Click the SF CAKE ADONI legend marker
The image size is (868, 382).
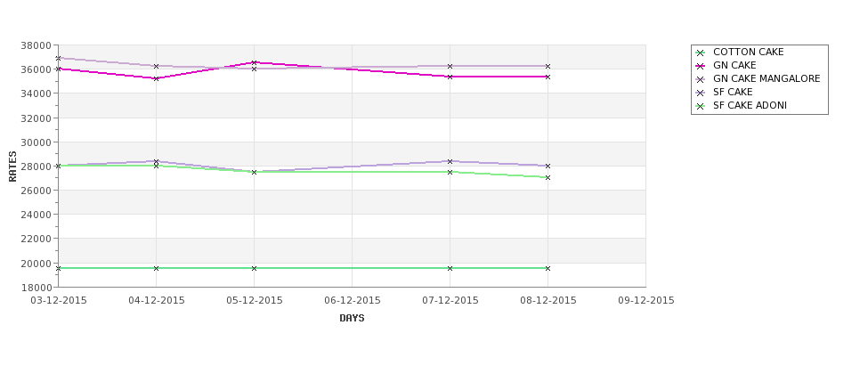701,106
